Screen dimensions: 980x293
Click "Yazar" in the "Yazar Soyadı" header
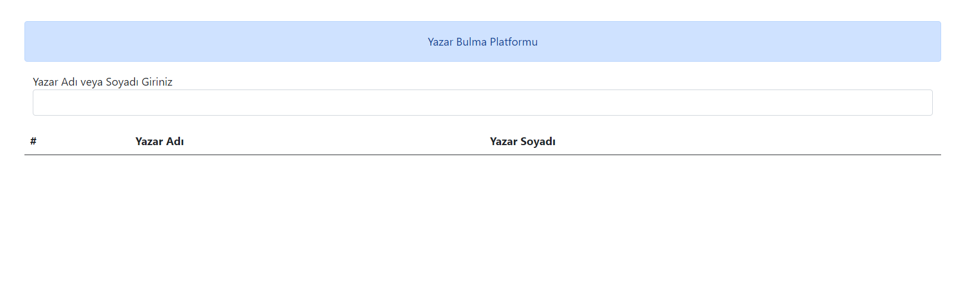504,141
